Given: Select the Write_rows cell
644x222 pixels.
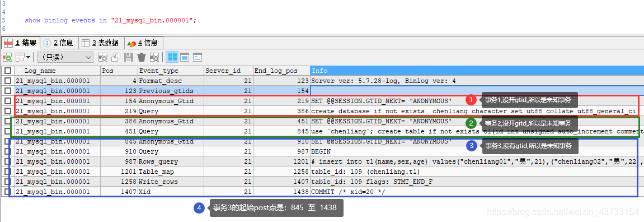Looking at the screenshot, I should pos(171,182).
